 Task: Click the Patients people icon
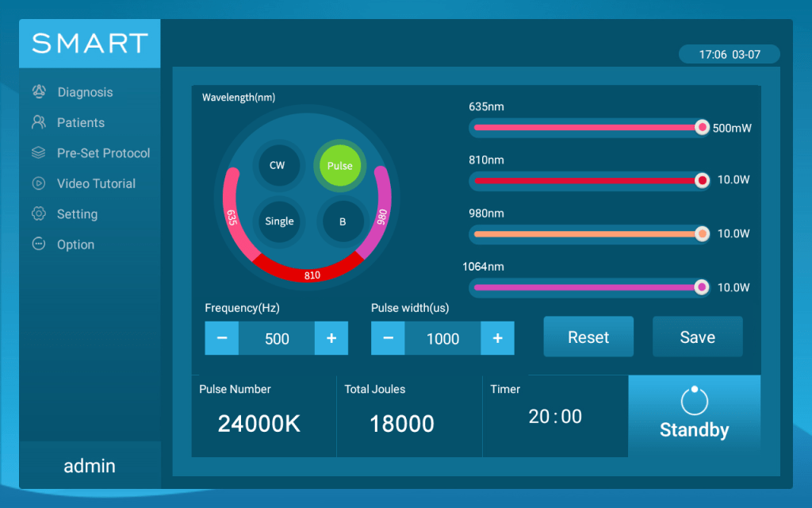(38, 122)
